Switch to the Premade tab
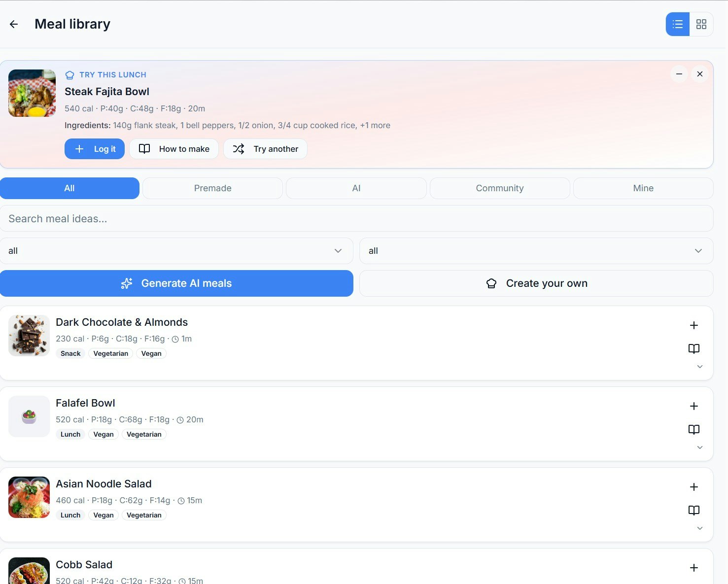Screen dimensions: 728x584 (213, 188)
